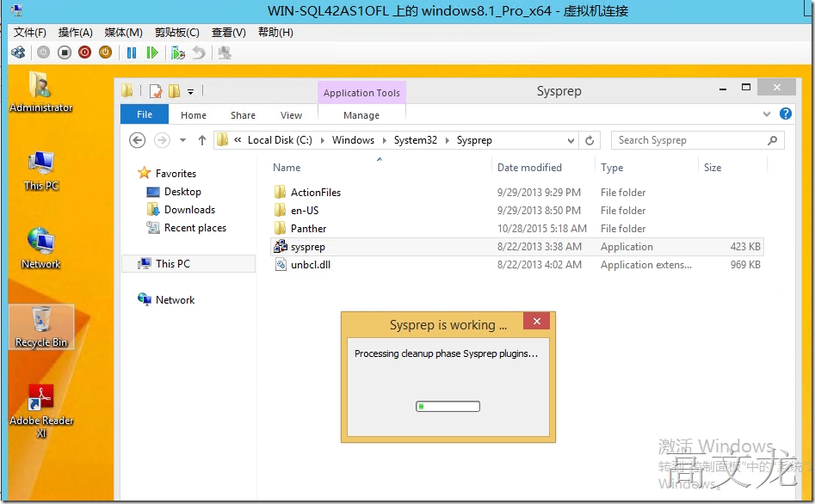Switch to Manage tab under Application Tools
Viewport: 815px width, 504px height.
pos(361,115)
